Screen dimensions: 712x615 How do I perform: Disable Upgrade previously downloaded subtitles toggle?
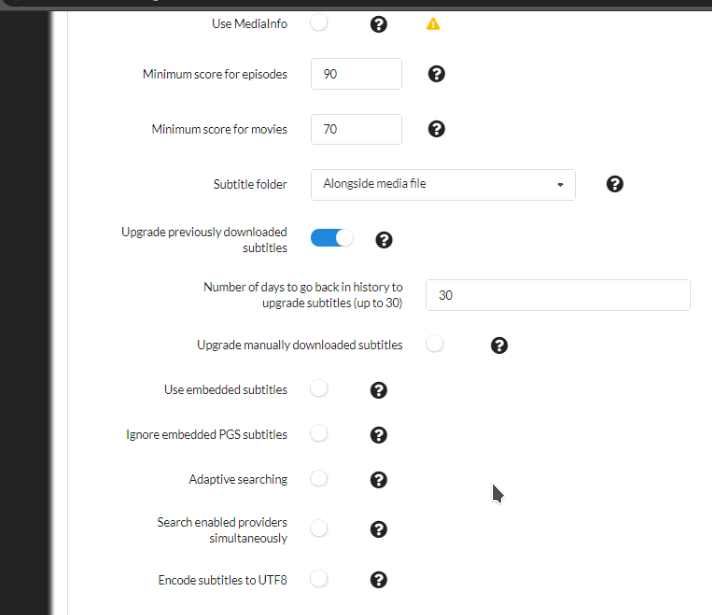click(331, 238)
